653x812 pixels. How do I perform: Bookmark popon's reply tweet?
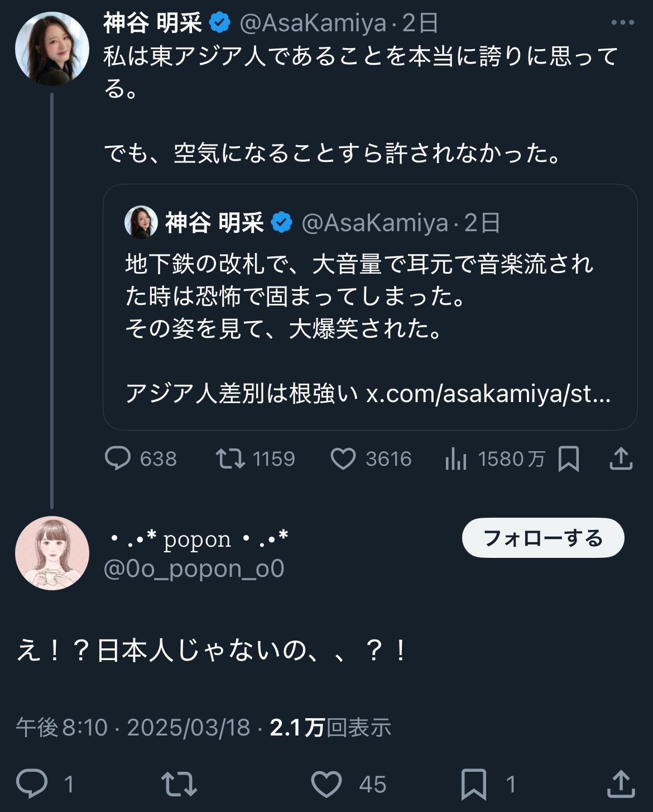(473, 784)
